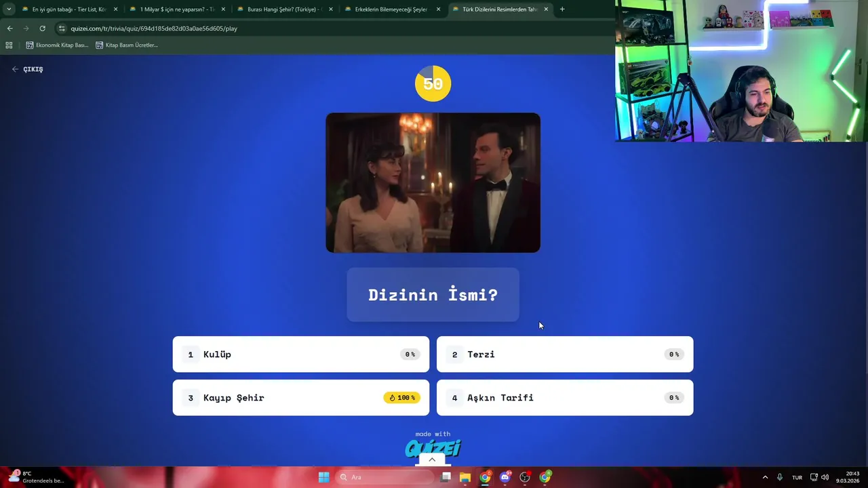Click the 100% vote badge on Kayıp Şehir
Viewport: 868px width, 488px height.
402,398
